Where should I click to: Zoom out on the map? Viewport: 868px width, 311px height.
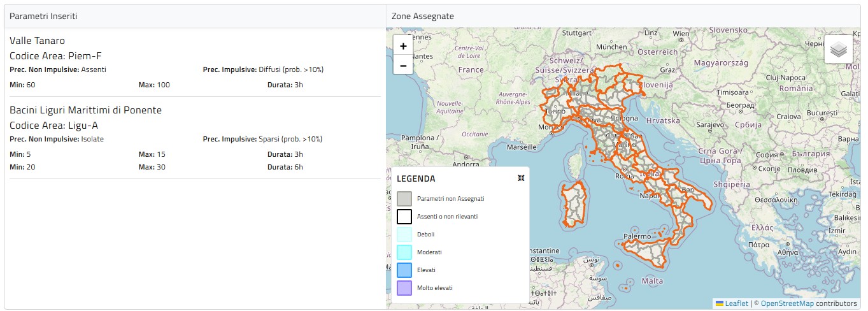click(x=403, y=65)
